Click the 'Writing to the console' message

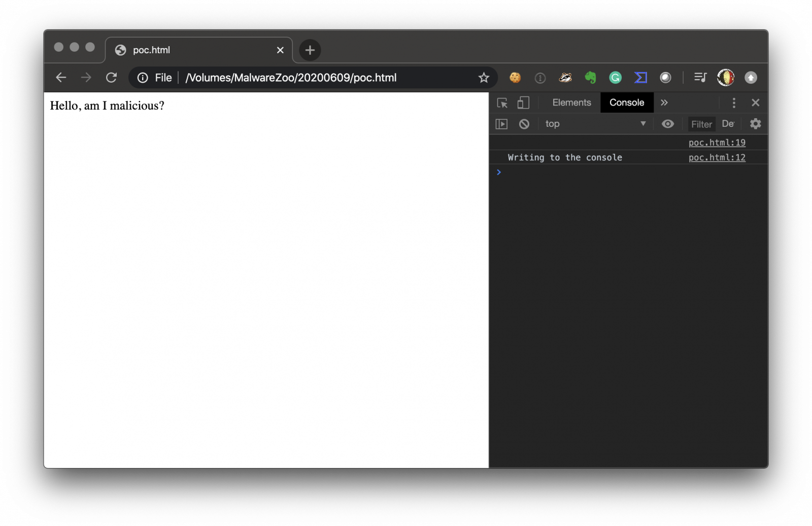click(565, 157)
